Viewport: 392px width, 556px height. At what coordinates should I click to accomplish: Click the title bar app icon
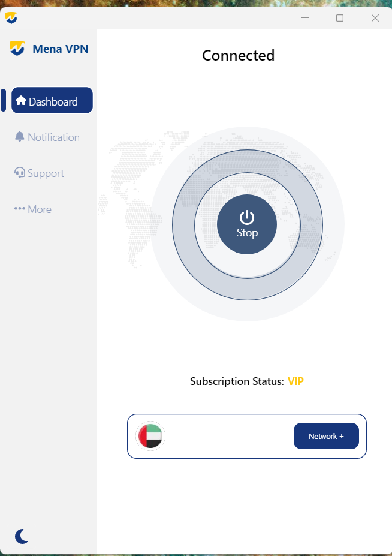tap(11, 18)
